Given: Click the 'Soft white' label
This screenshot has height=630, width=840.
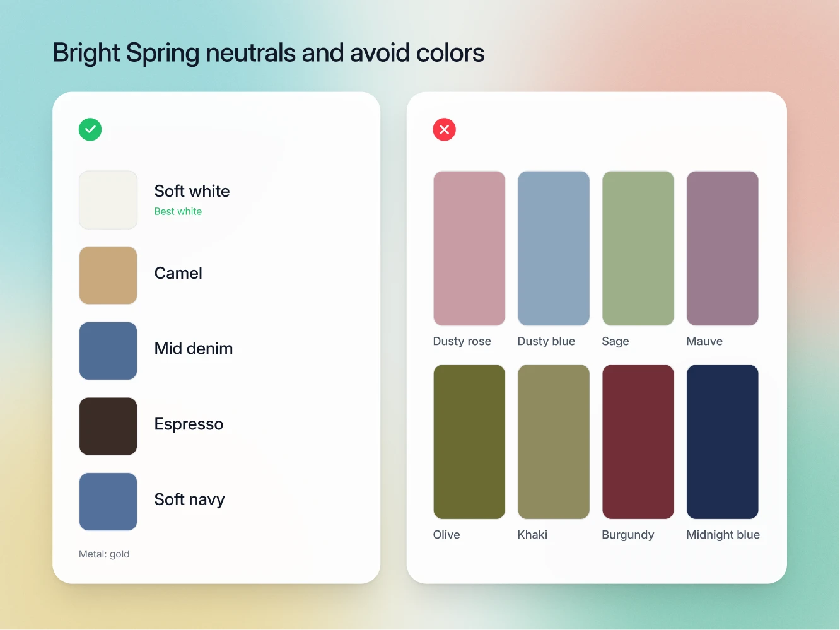Looking at the screenshot, I should 192,191.
